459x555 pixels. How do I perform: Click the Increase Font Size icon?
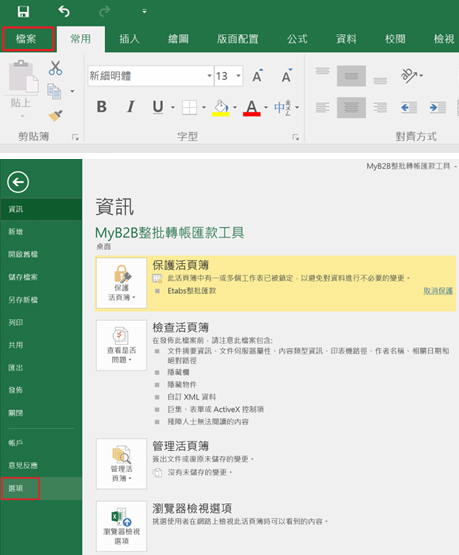click(x=258, y=75)
